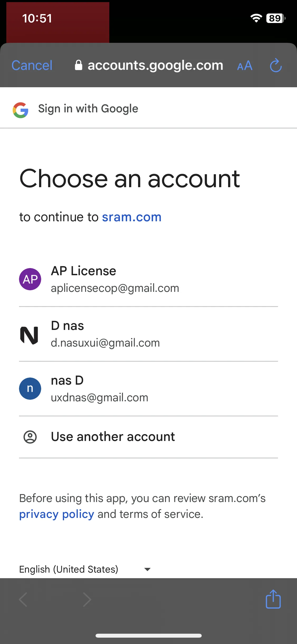297x644 pixels.
Task: Open the privacy policy link
Action: pyautogui.click(x=57, y=514)
